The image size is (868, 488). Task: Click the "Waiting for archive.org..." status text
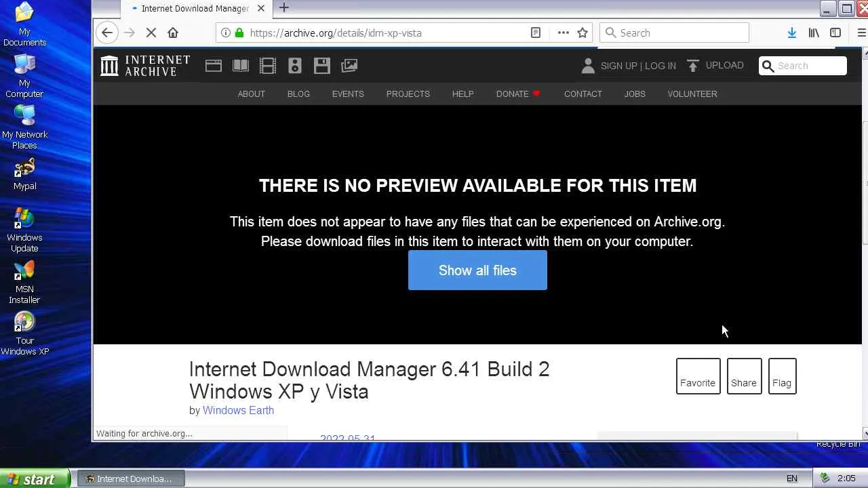(144, 434)
